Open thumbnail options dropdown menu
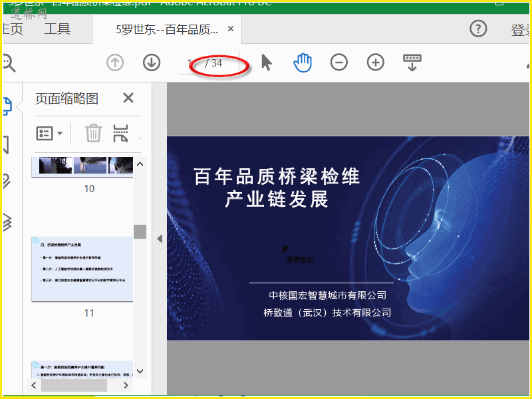The height and width of the screenshot is (399, 532). pyautogui.click(x=49, y=134)
